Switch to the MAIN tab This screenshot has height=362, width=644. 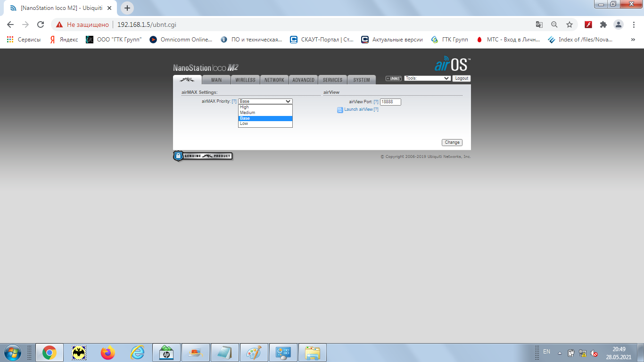(x=216, y=80)
